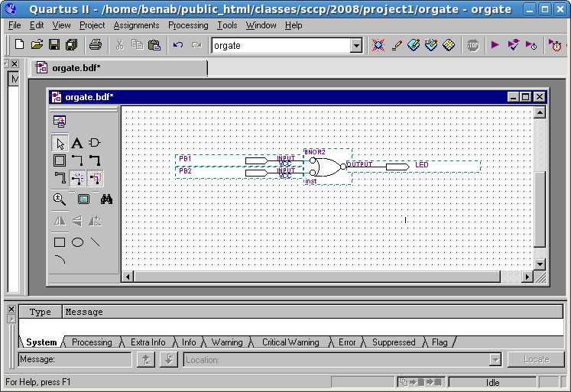571x392 pixels.
Task: Open the Processing menu
Action: click(x=188, y=25)
